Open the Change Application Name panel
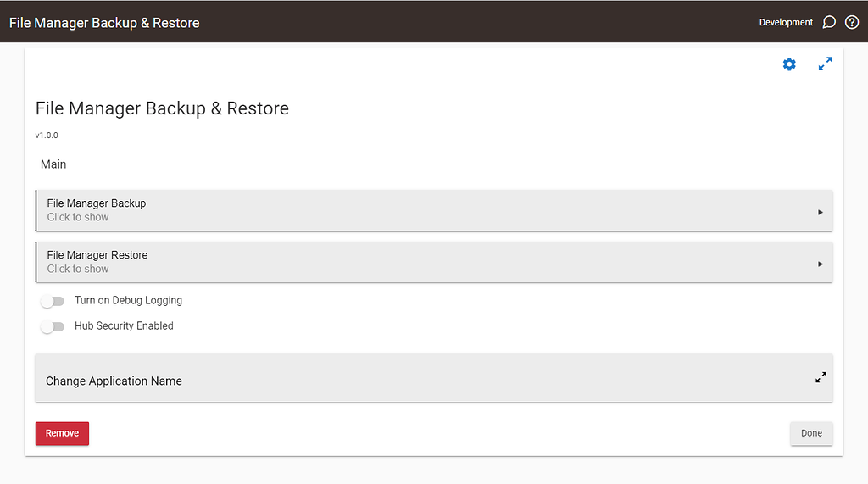This screenshot has height=484, width=868. click(x=424, y=379)
